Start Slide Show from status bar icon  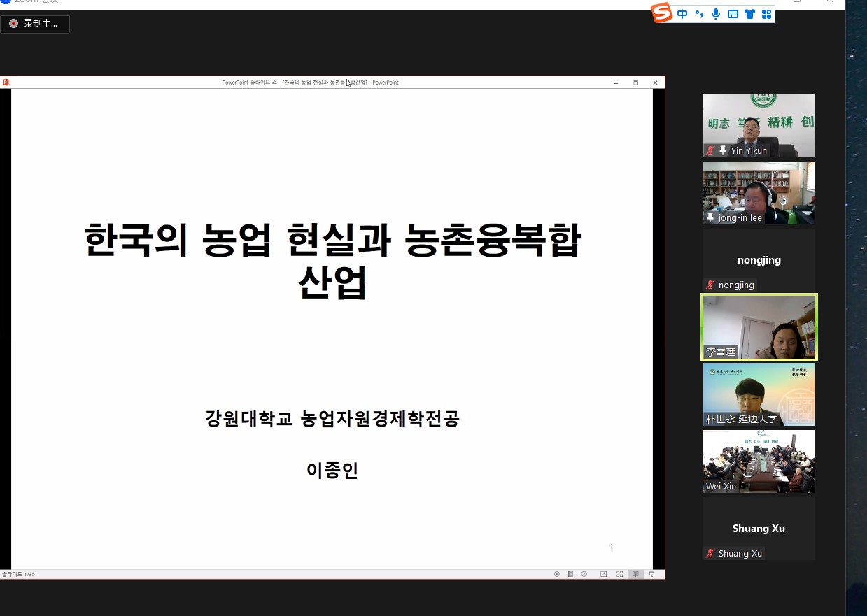tap(651, 574)
